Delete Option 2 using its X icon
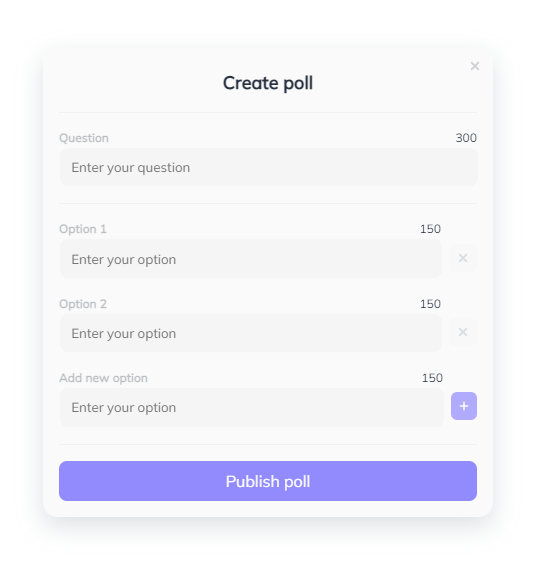 (463, 332)
